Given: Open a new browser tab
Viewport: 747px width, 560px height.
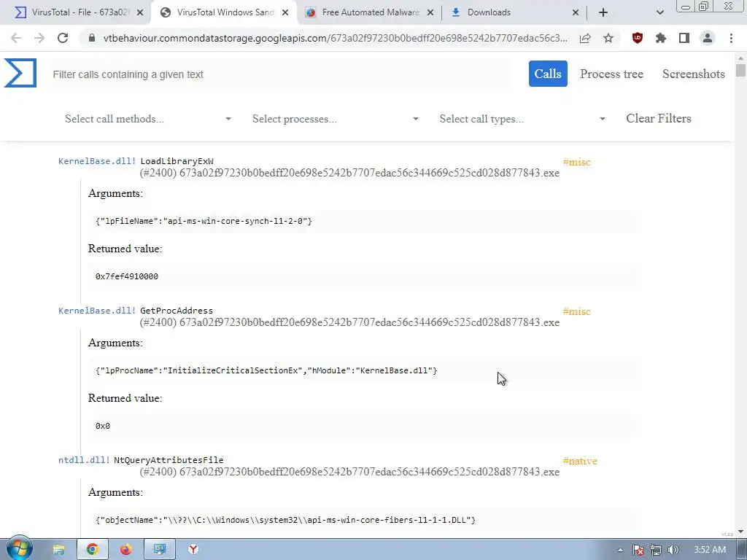Looking at the screenshot, I should (x=603, y=12).
